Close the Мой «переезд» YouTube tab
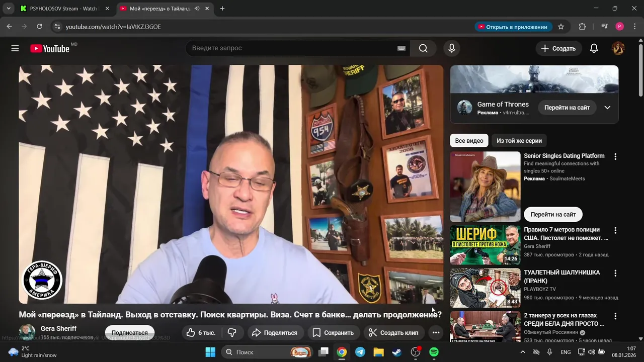This screenshot has width=644, height=362. pos(207,9)
